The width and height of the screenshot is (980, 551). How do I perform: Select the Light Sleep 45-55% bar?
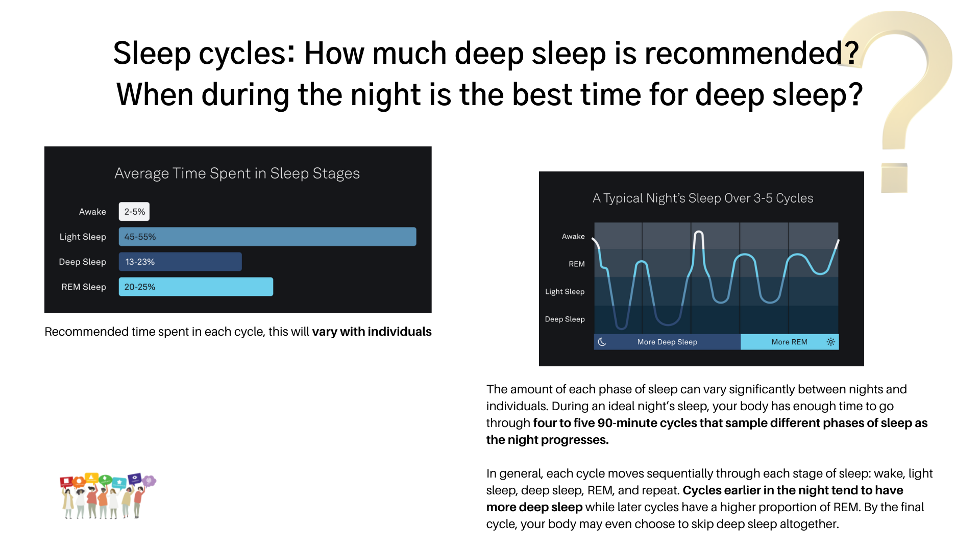click(267, 237)
